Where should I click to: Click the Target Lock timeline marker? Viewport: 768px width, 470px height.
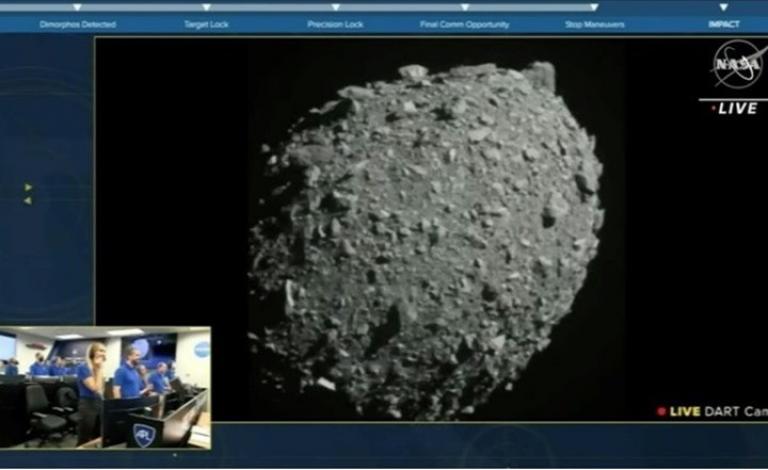[207, 7]
